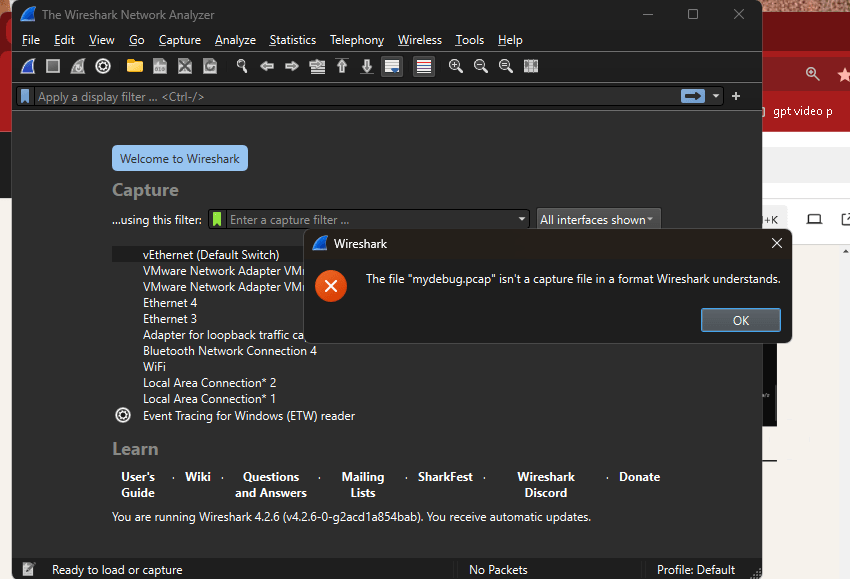The width and height of the screenshot is (850, 579).
Task: Apply display filter arrow button
Action: click(693, 96)
